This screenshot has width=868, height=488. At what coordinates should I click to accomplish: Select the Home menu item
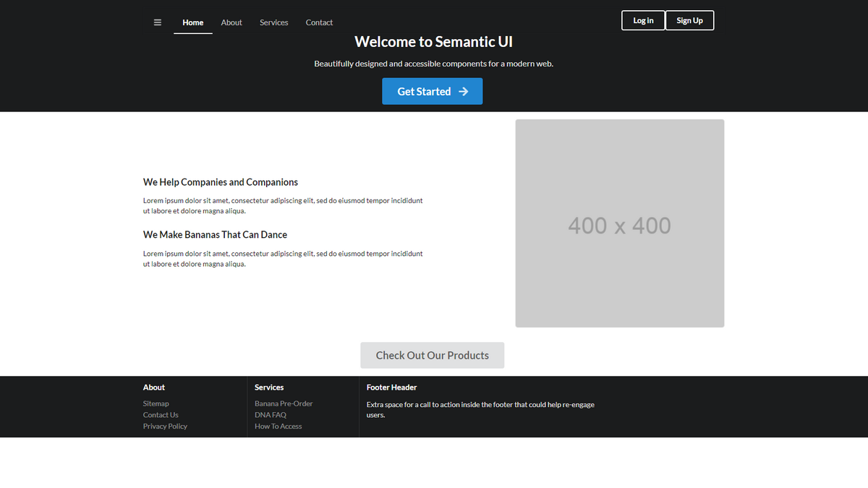(193, 22)
